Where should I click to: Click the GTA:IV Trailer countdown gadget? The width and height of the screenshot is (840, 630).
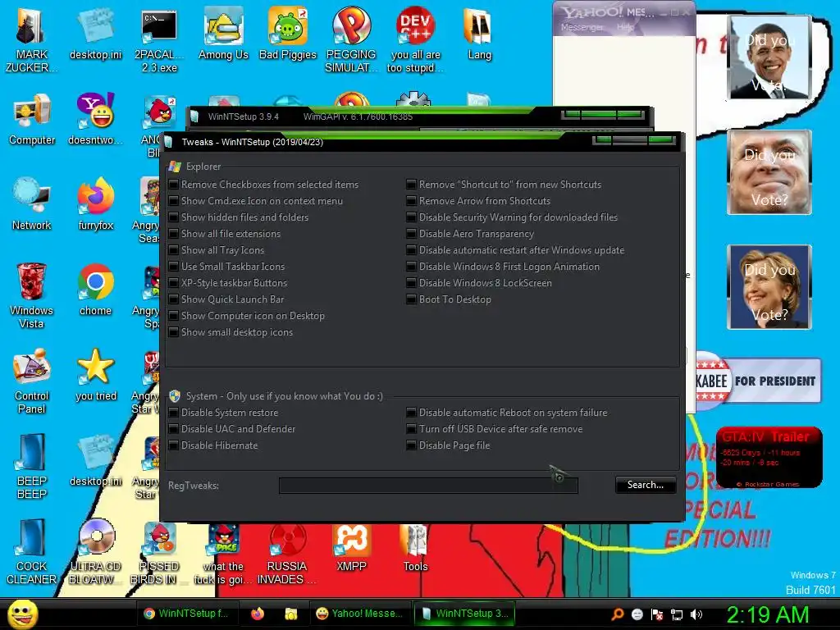pos(769,457)
